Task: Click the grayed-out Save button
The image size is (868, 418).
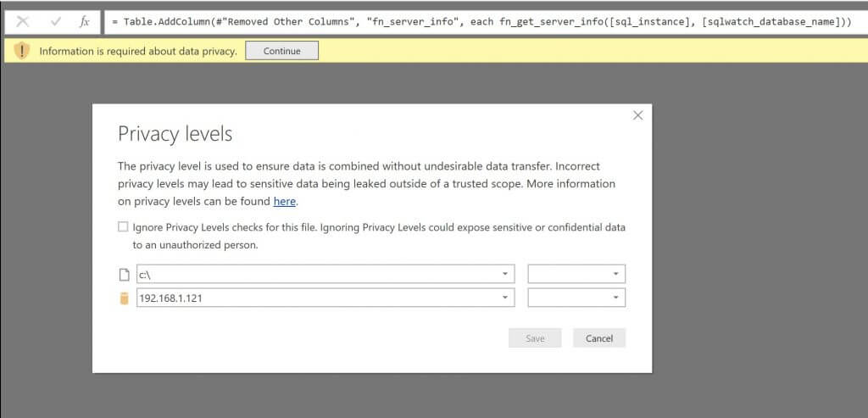Action: 535,338
